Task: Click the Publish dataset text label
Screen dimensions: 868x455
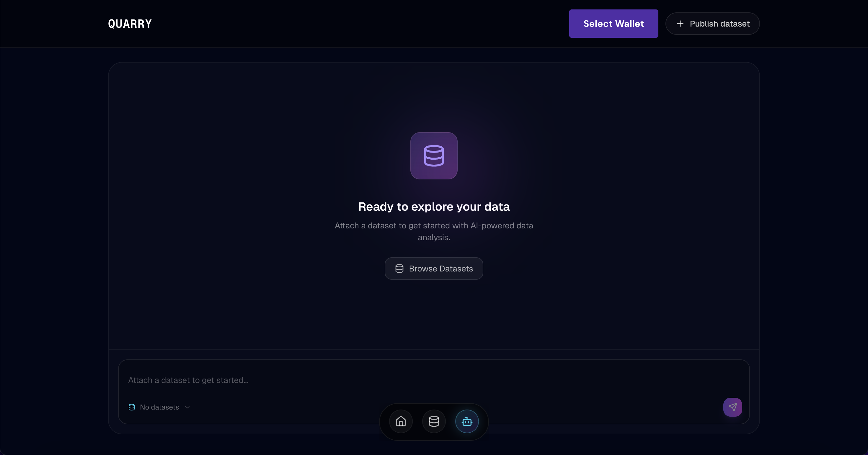Action: 719,24
